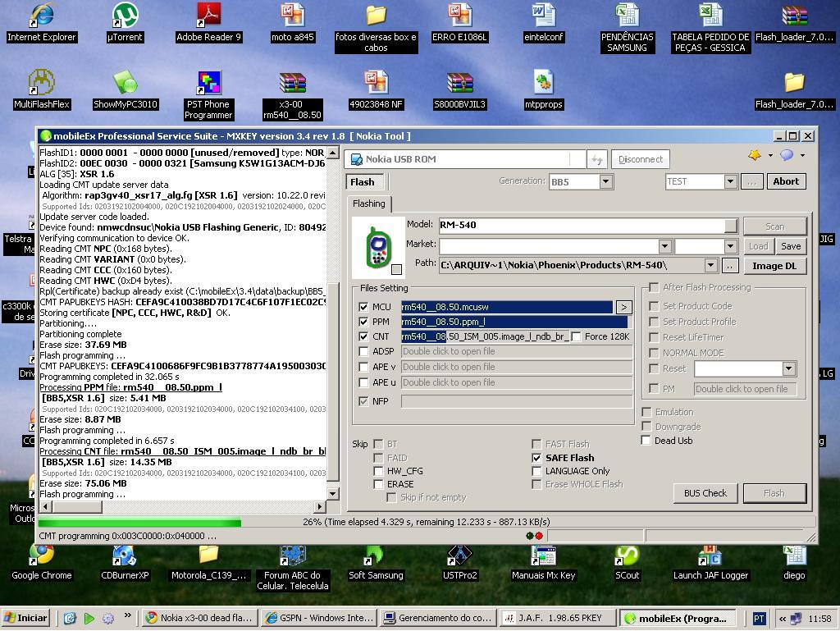
Task: Click the green flashing progress bar
Action: [x=139, y=522]
